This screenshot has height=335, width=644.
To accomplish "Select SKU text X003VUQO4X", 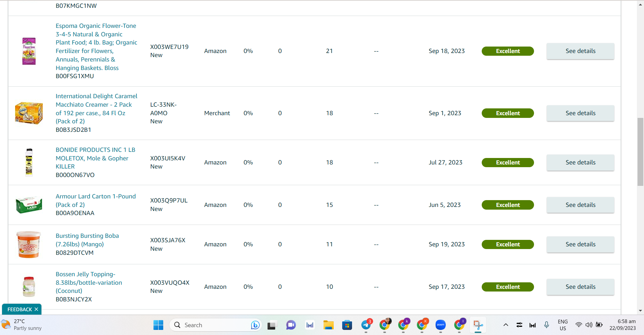I will 170,283.
